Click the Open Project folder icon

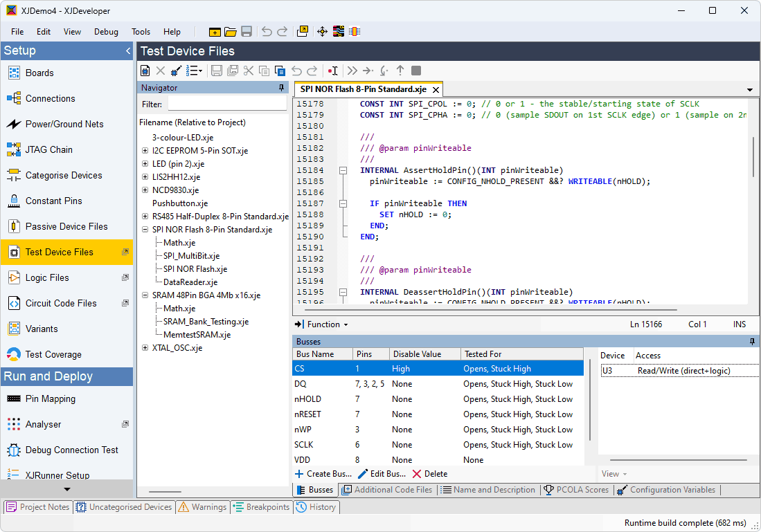coord(231,32)
